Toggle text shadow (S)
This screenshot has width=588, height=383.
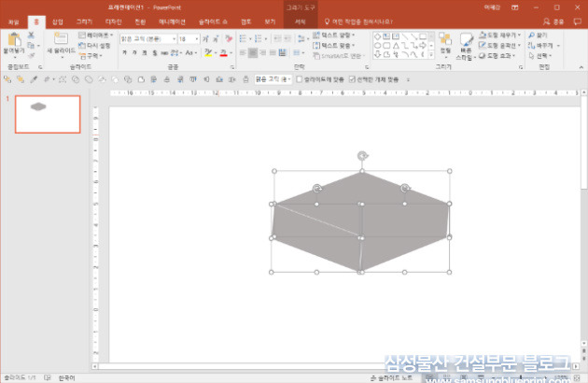[x=155, y=52]
